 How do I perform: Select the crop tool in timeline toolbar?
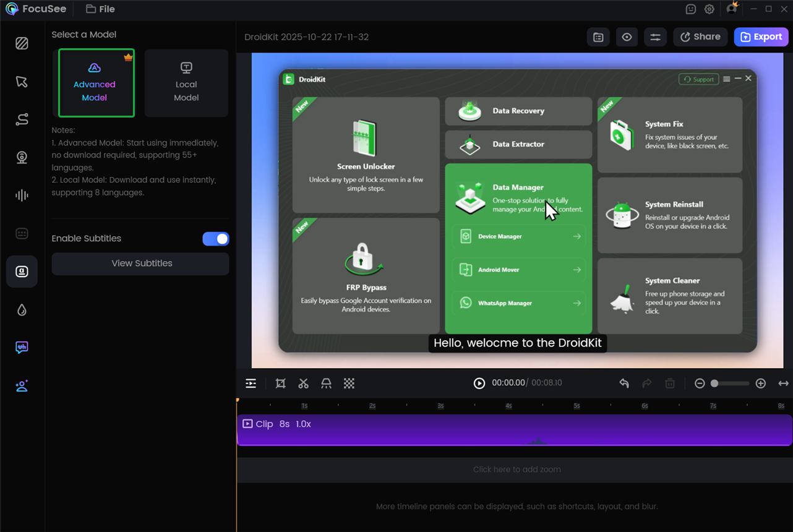(x=280, y=384)
